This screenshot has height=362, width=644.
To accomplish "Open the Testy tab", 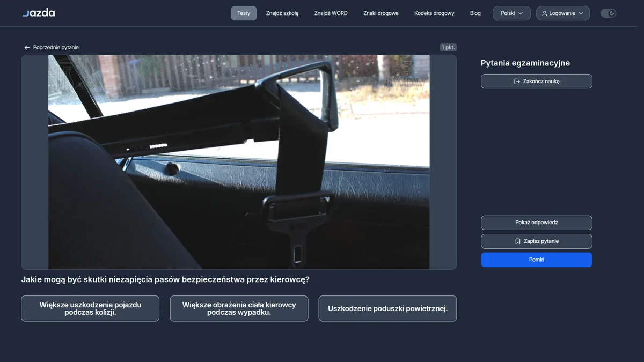I will (244, 13).
